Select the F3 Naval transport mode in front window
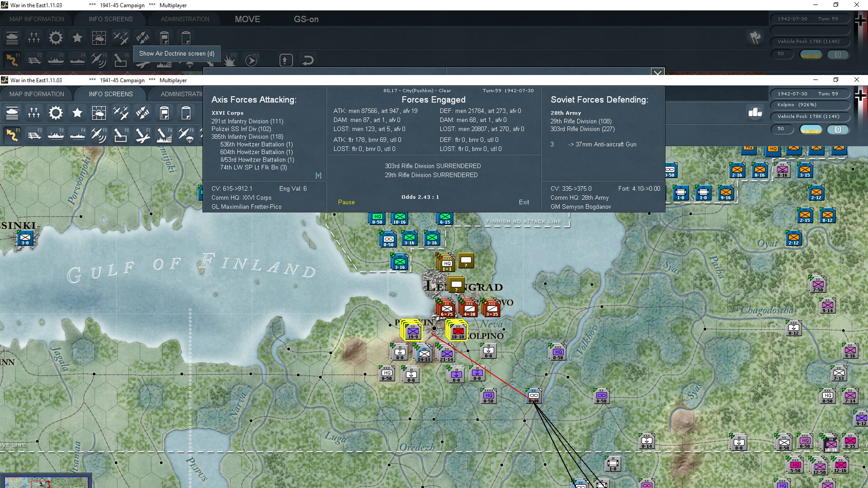This screenshot has width=868, height=488. [56, 135]
